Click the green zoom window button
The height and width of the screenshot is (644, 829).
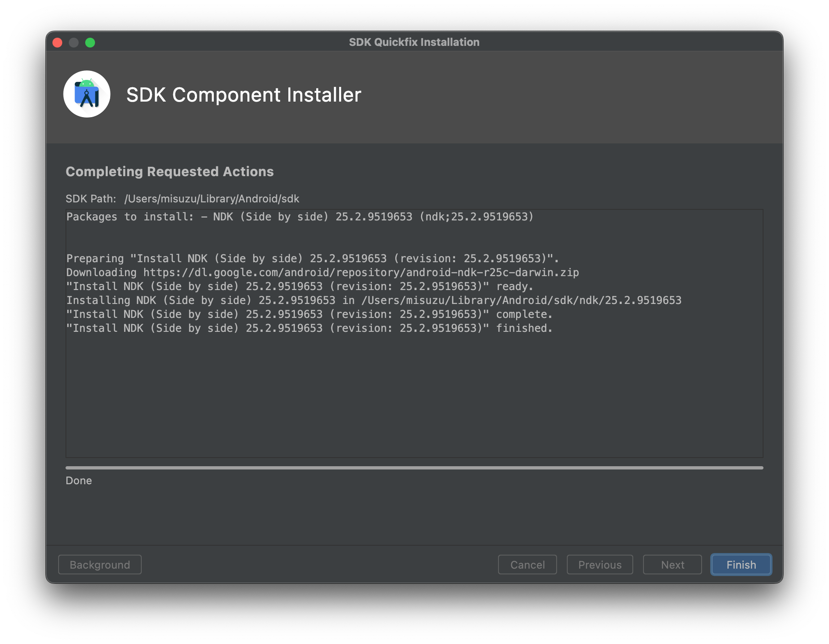[90, 43]
